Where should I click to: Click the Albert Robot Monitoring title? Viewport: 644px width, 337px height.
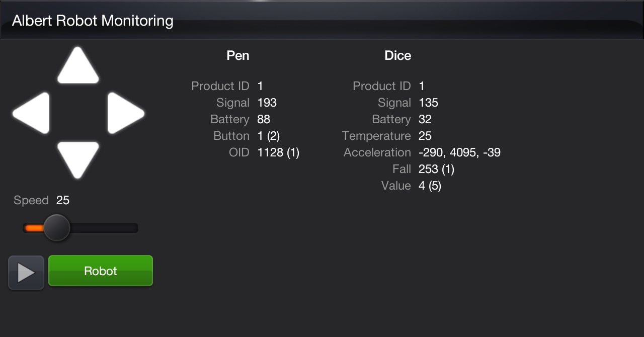click(x=93, y=21)
